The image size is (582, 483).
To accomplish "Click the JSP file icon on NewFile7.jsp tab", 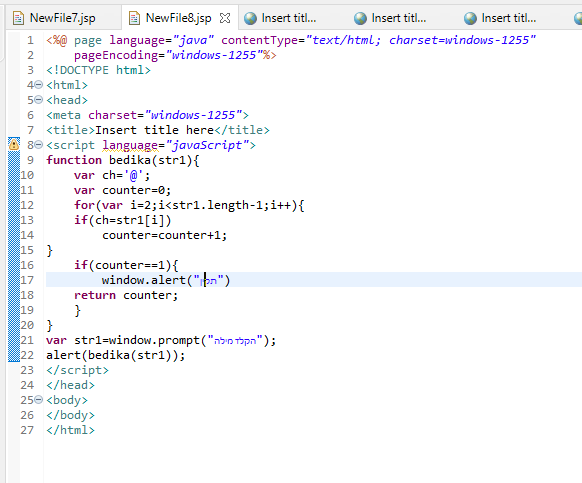I will point(18,18).
